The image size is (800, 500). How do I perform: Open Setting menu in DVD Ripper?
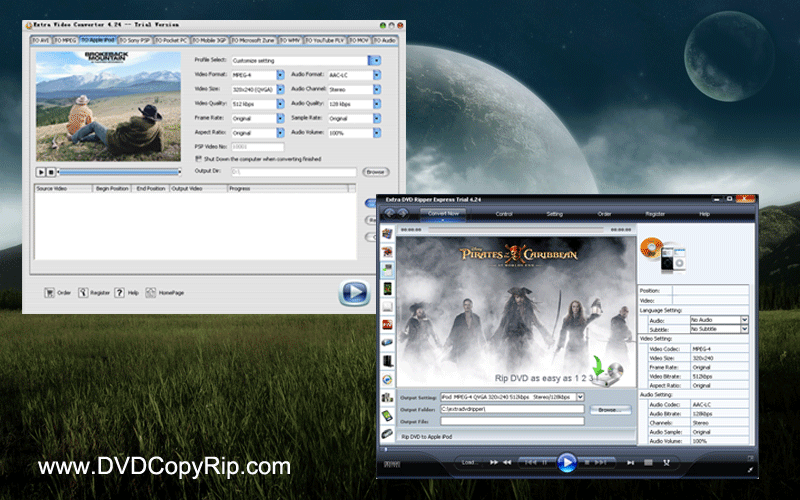[x=555, y=214]
